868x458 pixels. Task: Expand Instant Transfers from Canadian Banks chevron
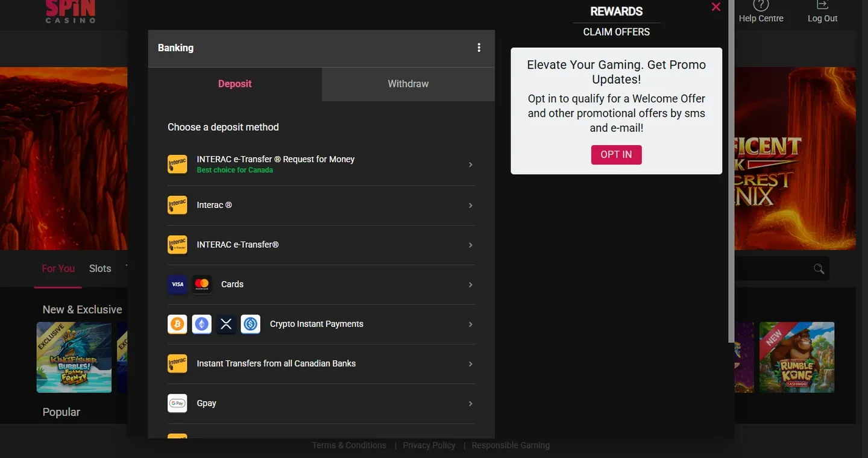(x=471, y=364)
